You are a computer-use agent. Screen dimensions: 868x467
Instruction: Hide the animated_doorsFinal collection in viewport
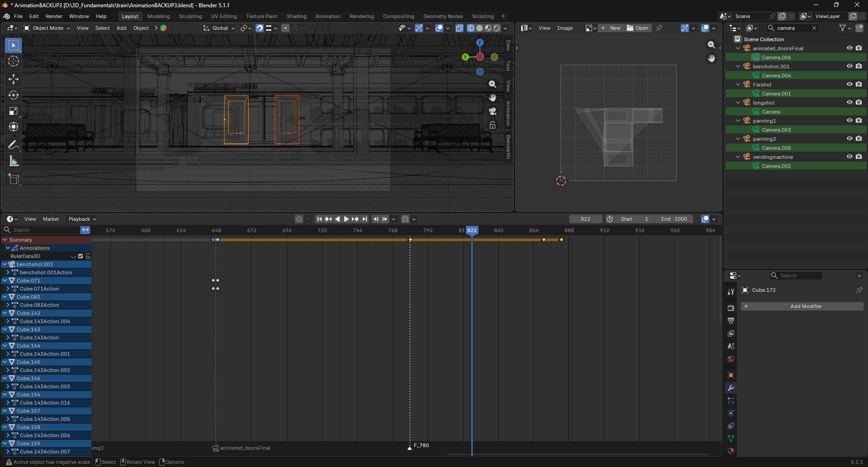point(849,48)
